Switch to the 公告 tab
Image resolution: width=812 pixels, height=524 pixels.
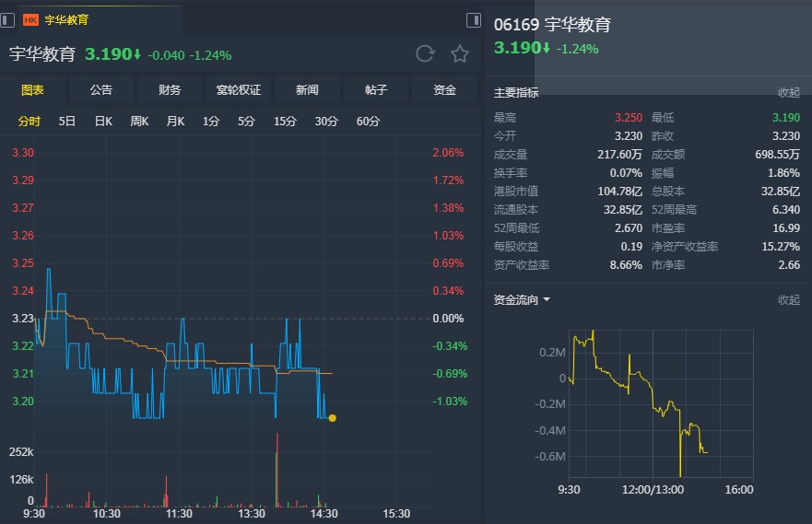coord(101,89)
